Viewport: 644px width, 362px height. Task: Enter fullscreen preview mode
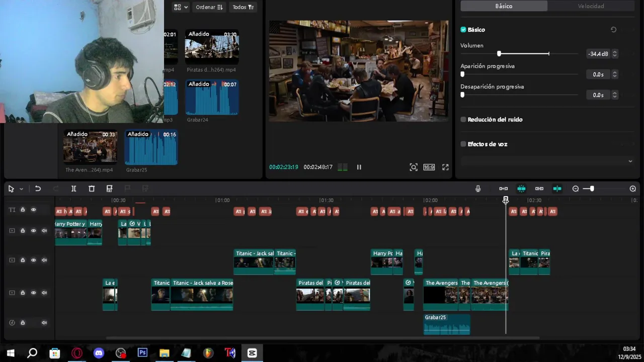445,167
